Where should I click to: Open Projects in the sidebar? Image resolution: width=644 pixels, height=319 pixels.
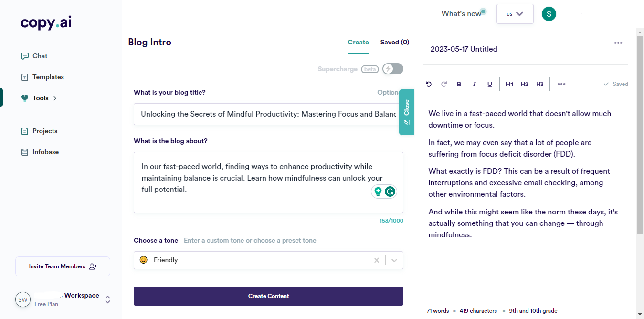click(x=39, y=131)
